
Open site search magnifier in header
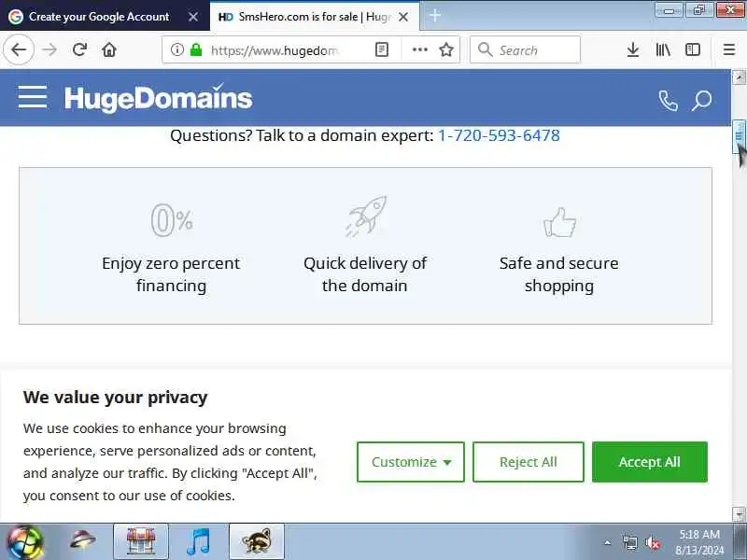pyautogui.click(x=702, y=100)
